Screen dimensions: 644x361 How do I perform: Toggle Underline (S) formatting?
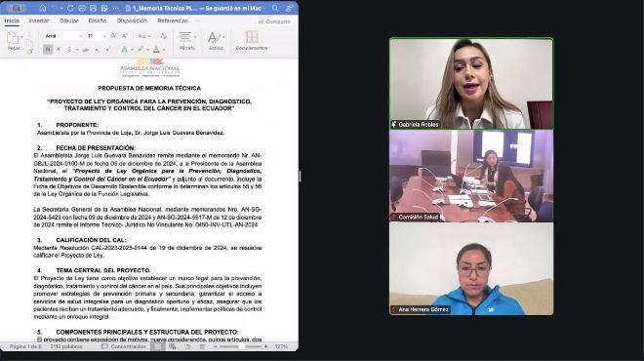69,50
